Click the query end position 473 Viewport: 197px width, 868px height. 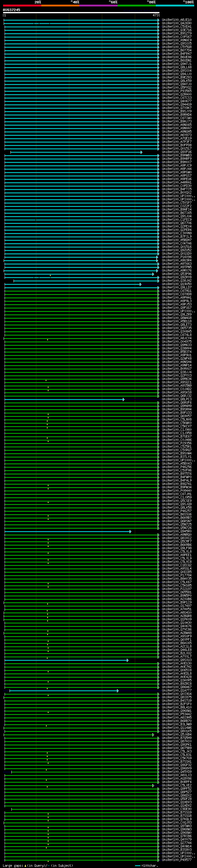(x=155, y=15)
